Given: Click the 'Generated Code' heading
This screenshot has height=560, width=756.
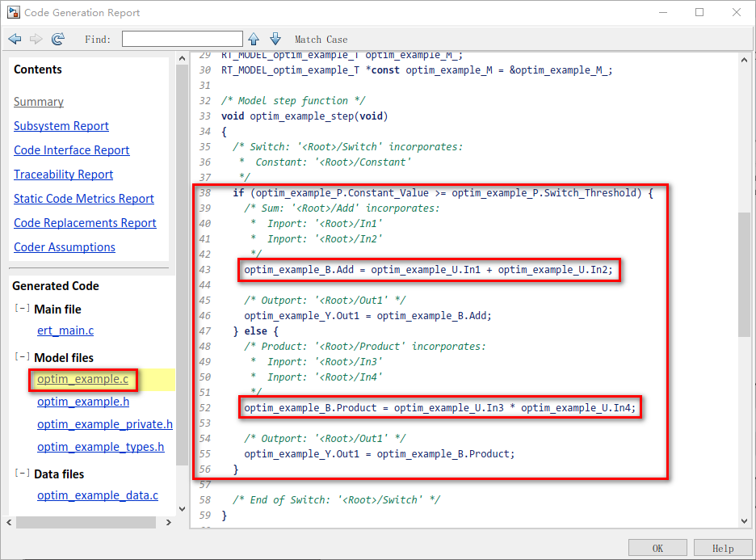Looking at the screenshot, I should 56,286.
